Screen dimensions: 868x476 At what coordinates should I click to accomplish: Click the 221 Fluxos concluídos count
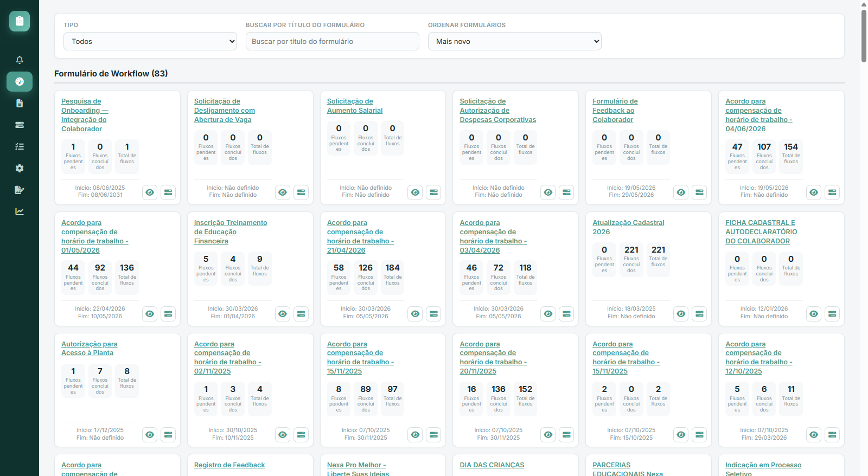pyautogui.click(x=631, y=250)
